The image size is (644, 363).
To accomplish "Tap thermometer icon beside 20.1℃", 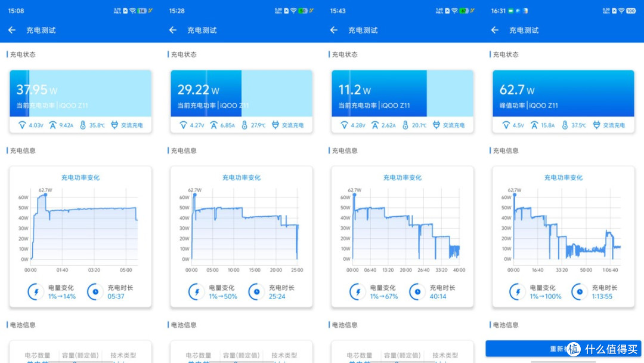I will [405, 125].
